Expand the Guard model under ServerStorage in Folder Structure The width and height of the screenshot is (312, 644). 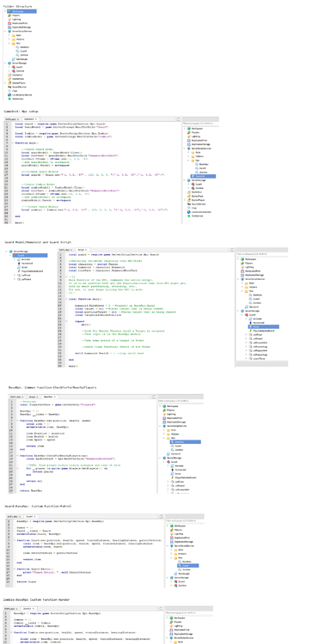[9, 66]
